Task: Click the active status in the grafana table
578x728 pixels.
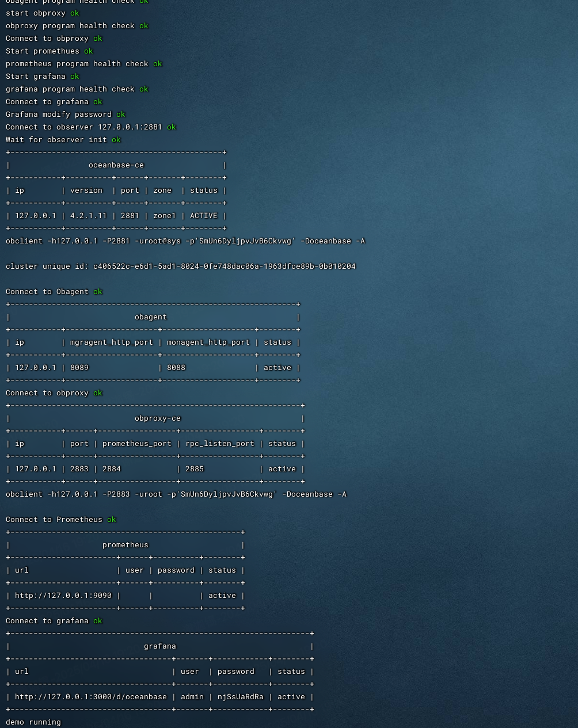Action: (x=291, y=697)
